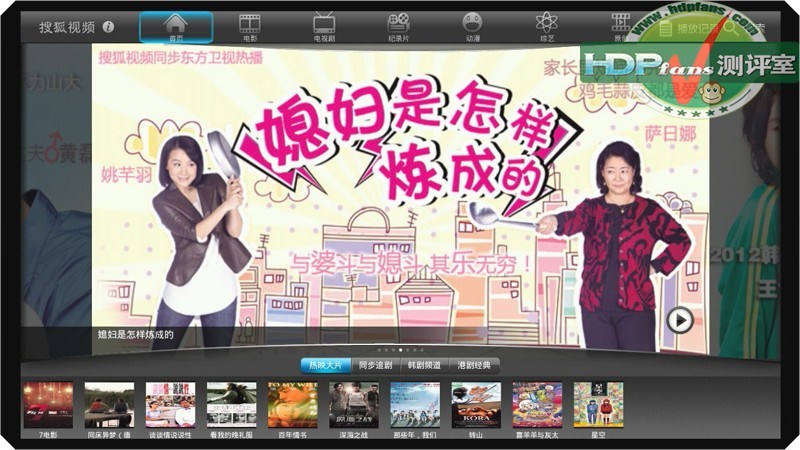
Task: Open the 电影 movies section
Action: (250, 27)
